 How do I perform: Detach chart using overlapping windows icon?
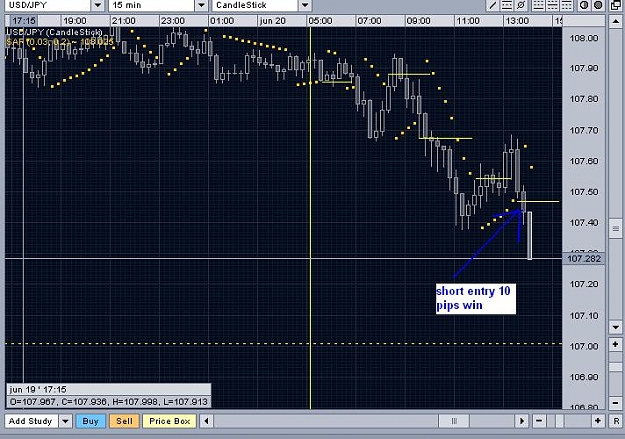click(615, 5)
